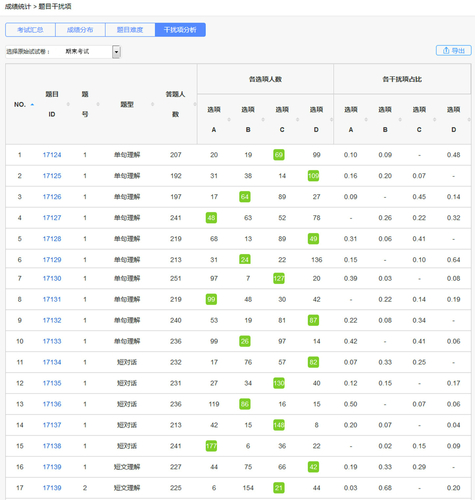The width and height of the screenshot is (475, 500).
Task: Click 短文理解 type in row 16
Action: (127, 467)
